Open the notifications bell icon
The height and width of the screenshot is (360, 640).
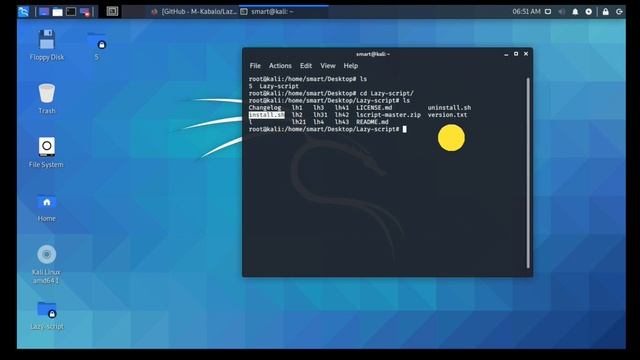[x=575, y=11]
